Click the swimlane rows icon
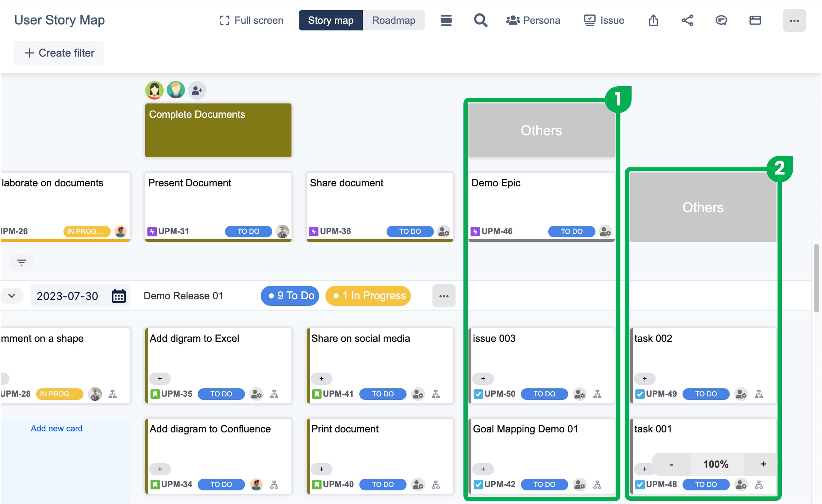This screenshot has height=504, width=822. point(446,20)
